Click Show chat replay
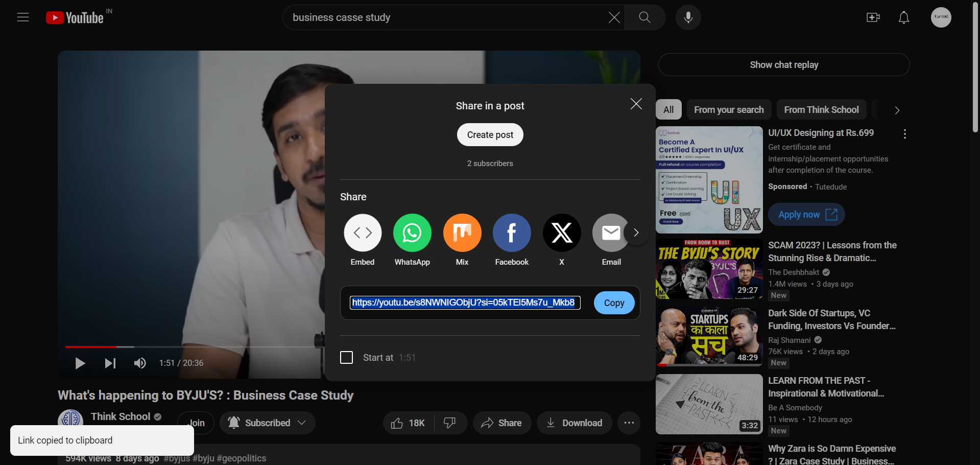 (x=784, y=65)
